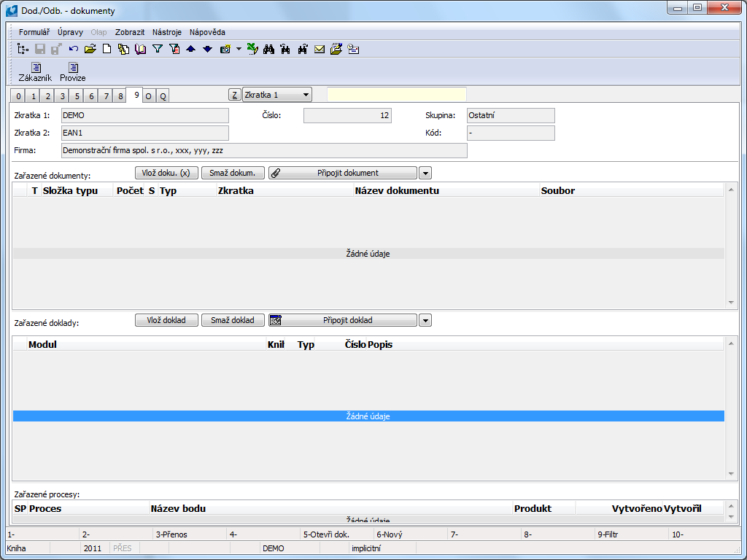Click the envelope mail toolbar icon
Image resolution: width=747 pixels, height=560 pixels.
point(320,49)
